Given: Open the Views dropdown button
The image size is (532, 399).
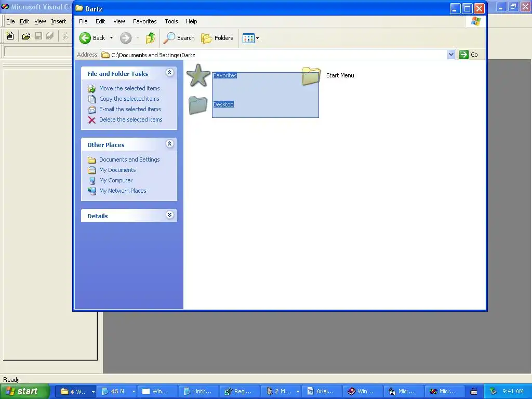Looking at the screenshot, I should pyautogui.click(x=251, y=38).
